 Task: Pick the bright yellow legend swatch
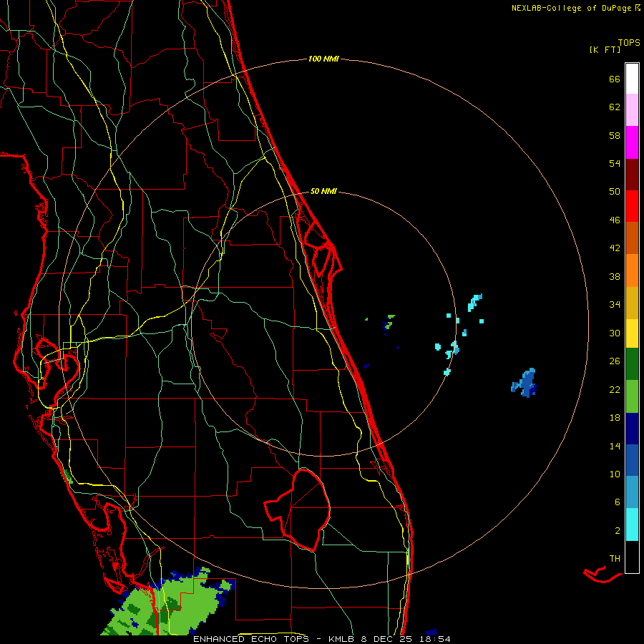coord(632,333)
